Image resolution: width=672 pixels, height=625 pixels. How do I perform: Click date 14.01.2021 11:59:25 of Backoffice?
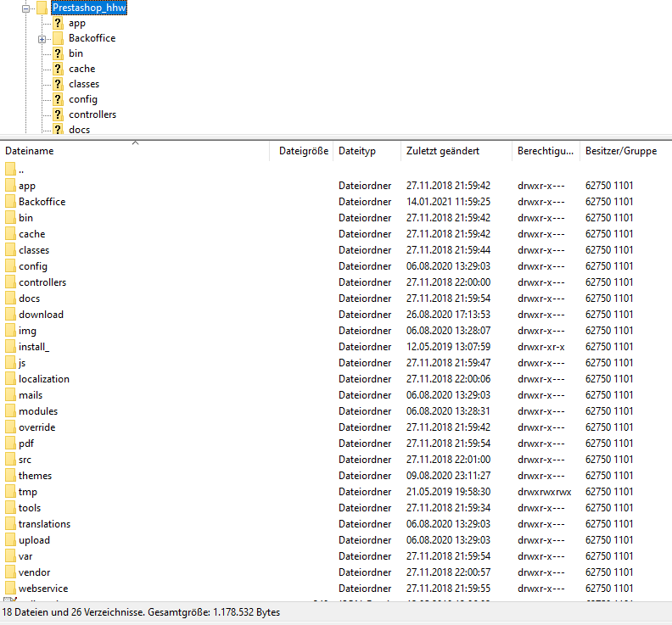point(448,202)
